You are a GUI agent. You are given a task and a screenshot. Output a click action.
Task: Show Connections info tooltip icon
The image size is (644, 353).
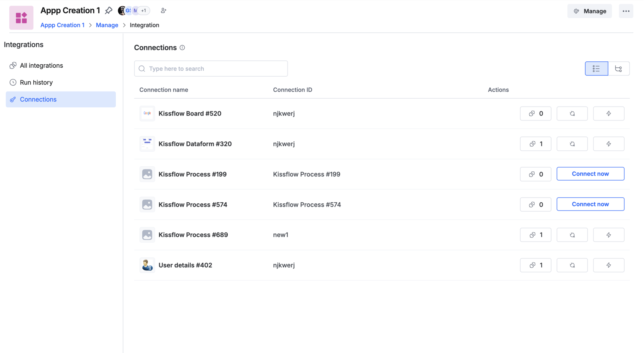[182, 47]
